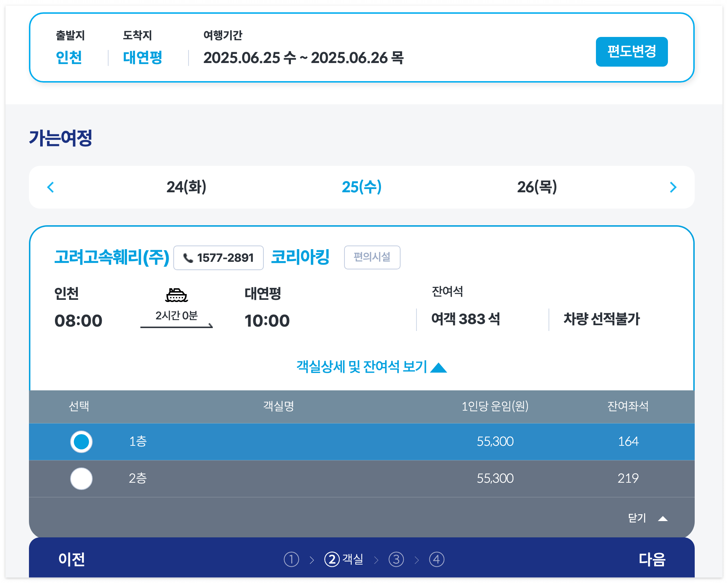Select the 2층 cabin radio button
This screenshot has width=728, height=583.
(x=81, y=478)
